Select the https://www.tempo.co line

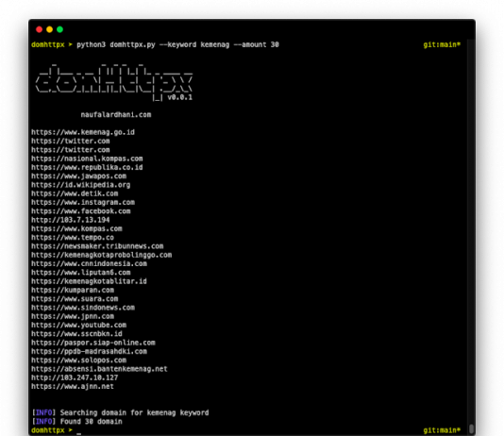(x=73, y=238)
